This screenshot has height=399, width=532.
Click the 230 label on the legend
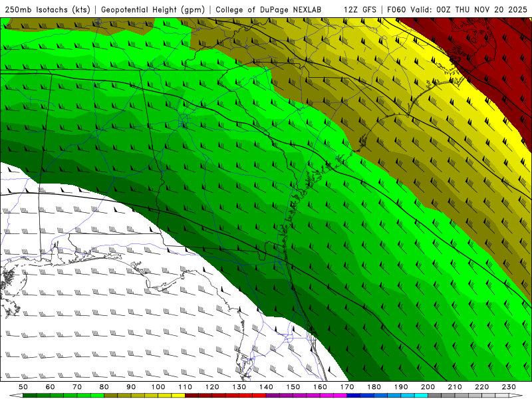509,387
